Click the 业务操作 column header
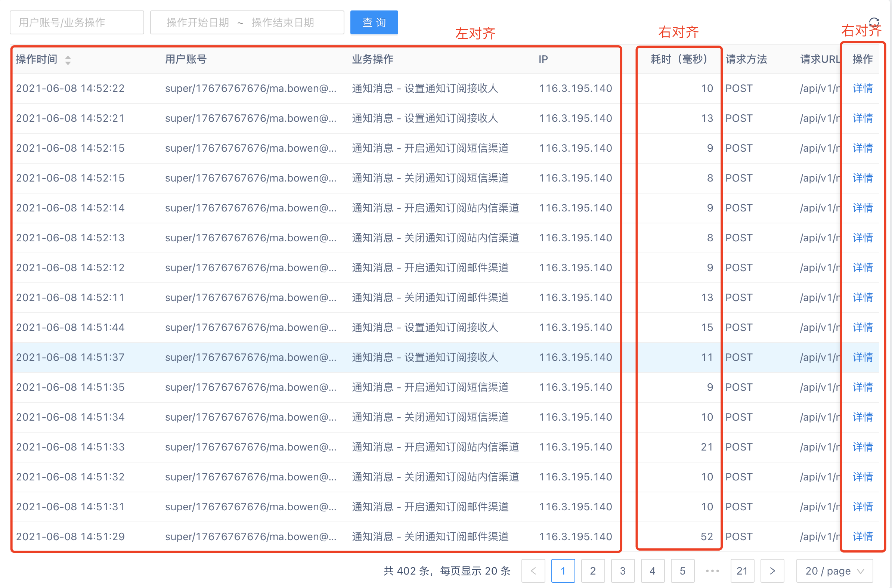This screenshot has width=892, height=588. pos(372,59)
